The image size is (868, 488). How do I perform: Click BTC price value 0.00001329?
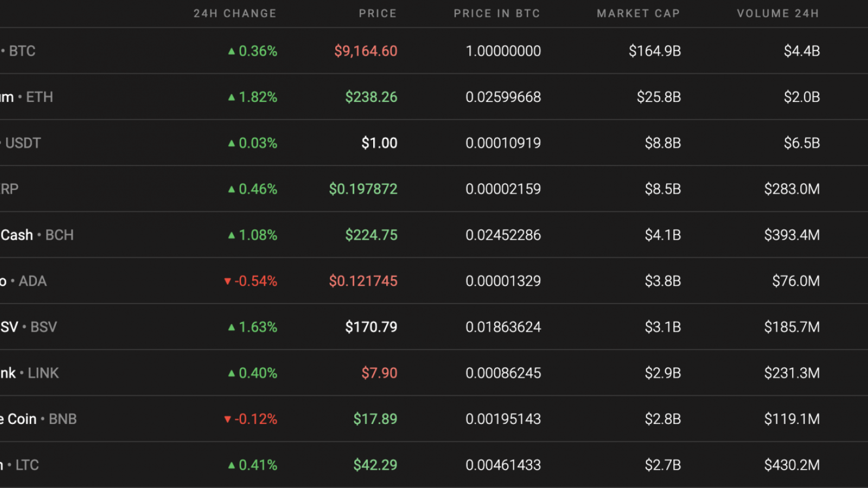tap(503, 281)
